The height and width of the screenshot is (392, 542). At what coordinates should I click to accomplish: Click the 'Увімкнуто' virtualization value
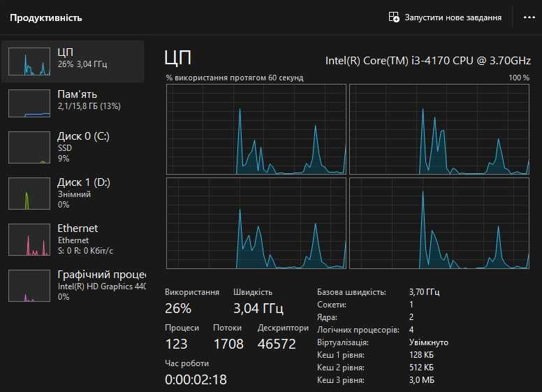tap(429, 342)
